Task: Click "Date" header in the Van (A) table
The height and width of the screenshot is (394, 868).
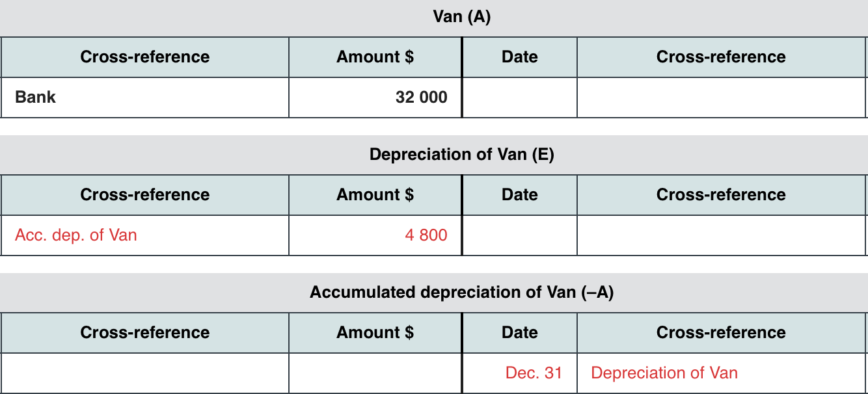Action: (x=519, y=57)
